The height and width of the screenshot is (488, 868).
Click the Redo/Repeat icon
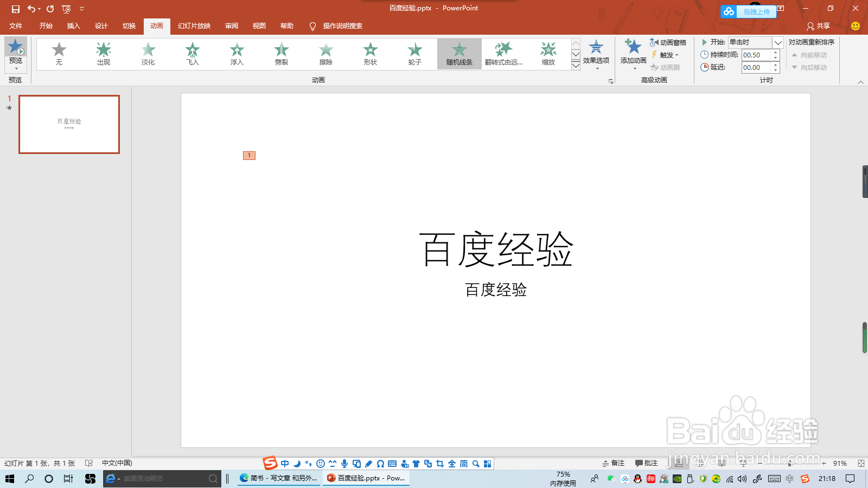[x=50, y=9]
